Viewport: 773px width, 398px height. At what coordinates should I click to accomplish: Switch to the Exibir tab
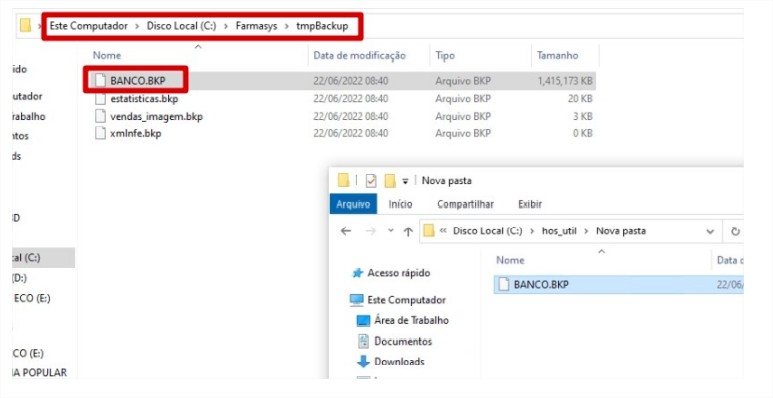530,204
